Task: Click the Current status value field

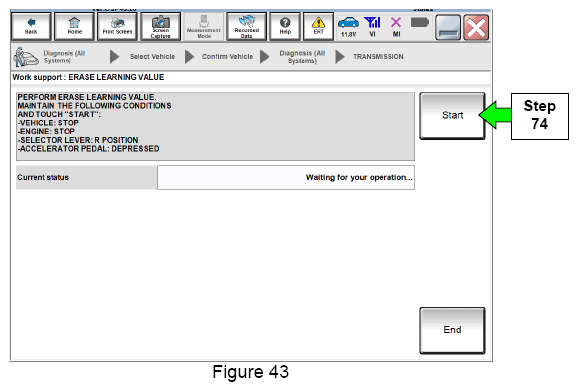Action: coord(286,178)
